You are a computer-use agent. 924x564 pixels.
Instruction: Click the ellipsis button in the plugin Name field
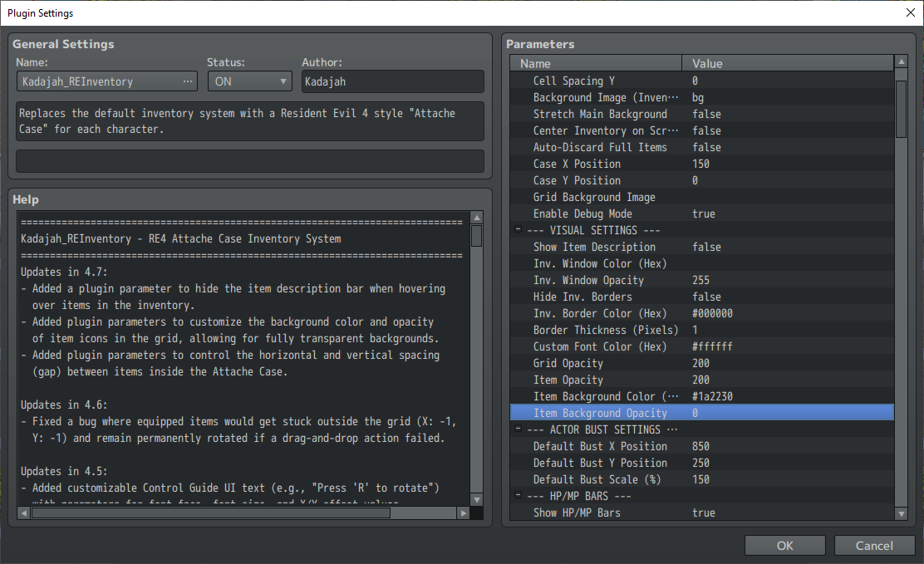click(188, 81)
